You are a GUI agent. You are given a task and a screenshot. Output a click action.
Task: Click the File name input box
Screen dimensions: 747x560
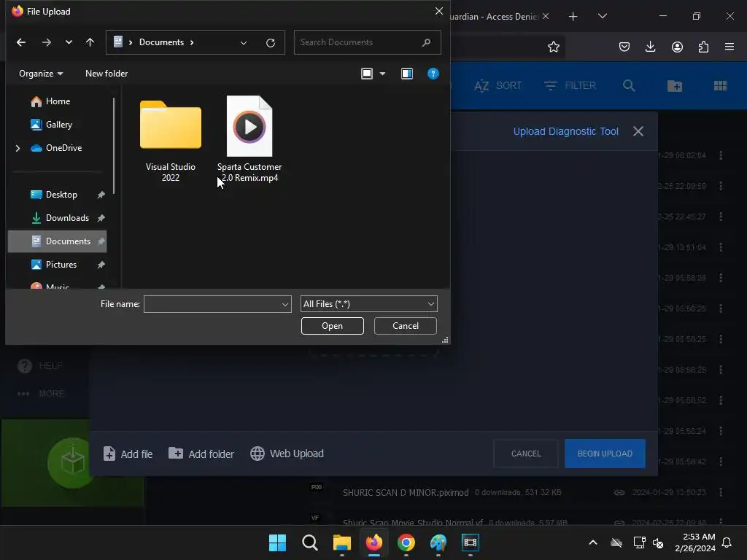click(212, 304)
